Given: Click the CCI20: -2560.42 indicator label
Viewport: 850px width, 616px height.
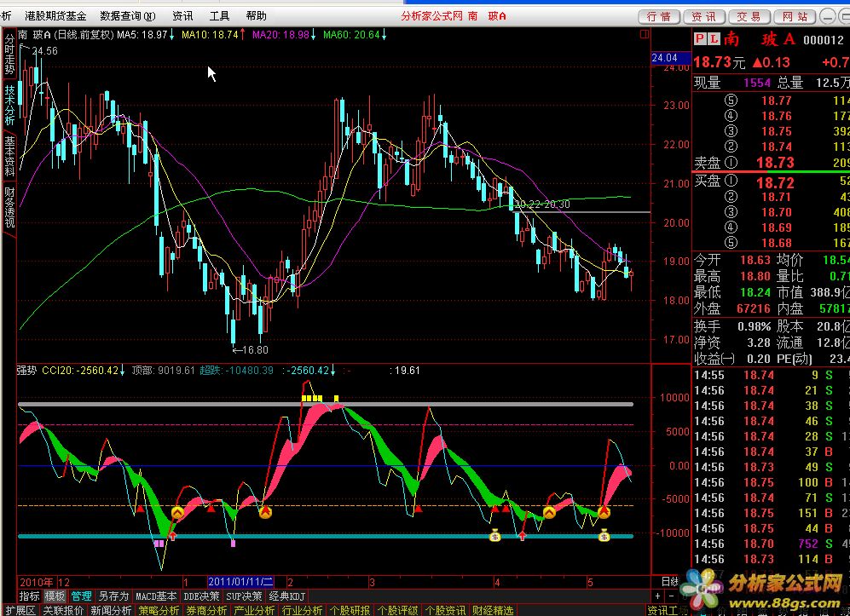Looking at the screenshot, I should [84, 371].
